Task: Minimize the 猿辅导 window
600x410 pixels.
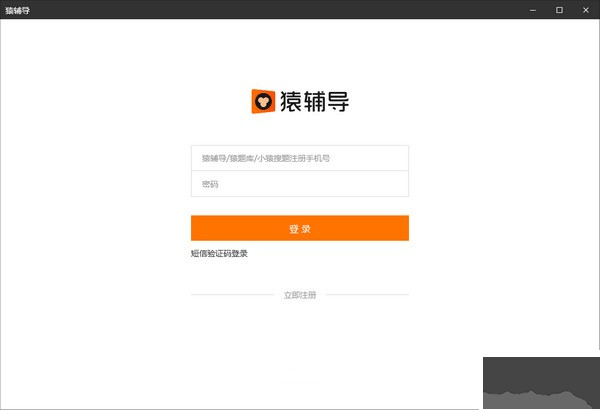Action: 533,10
